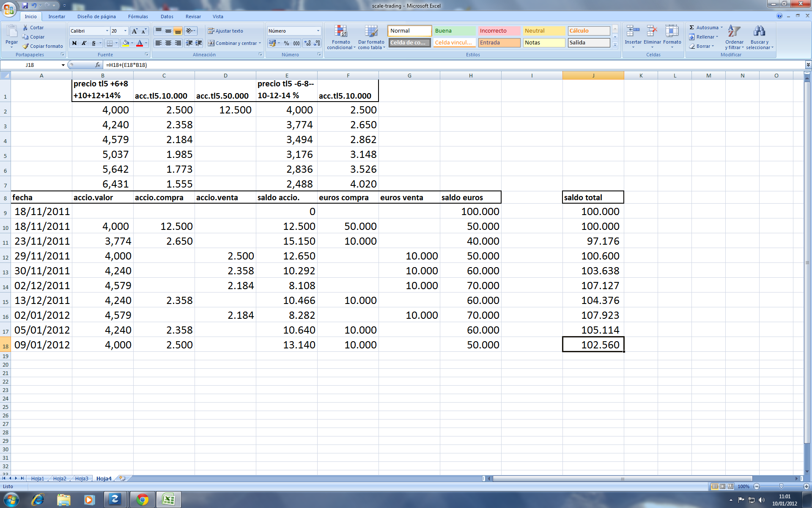Center text horizontally in cell
Viewport: 812px width, 508px height.
pos(168,43)
